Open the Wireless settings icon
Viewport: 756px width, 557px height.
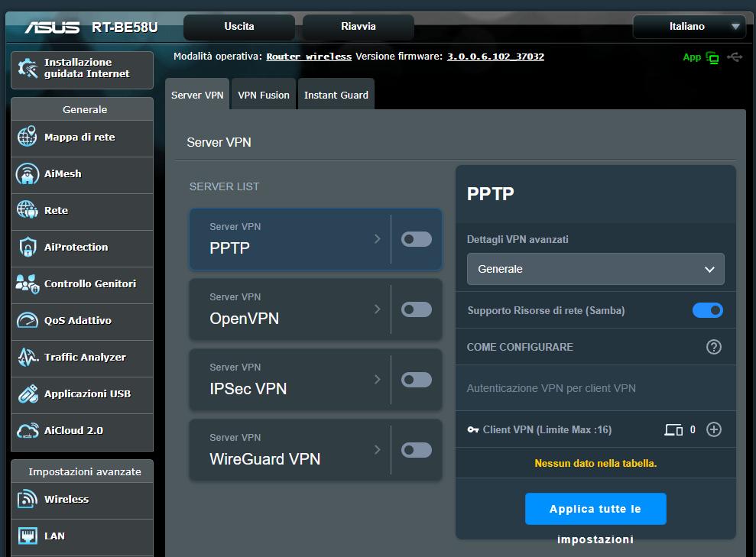coord(27,499)
